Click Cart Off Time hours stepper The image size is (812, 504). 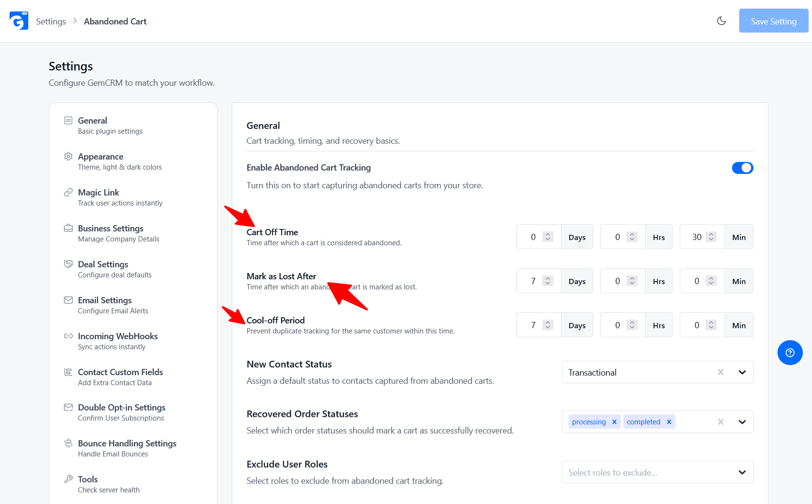(632, 237)
